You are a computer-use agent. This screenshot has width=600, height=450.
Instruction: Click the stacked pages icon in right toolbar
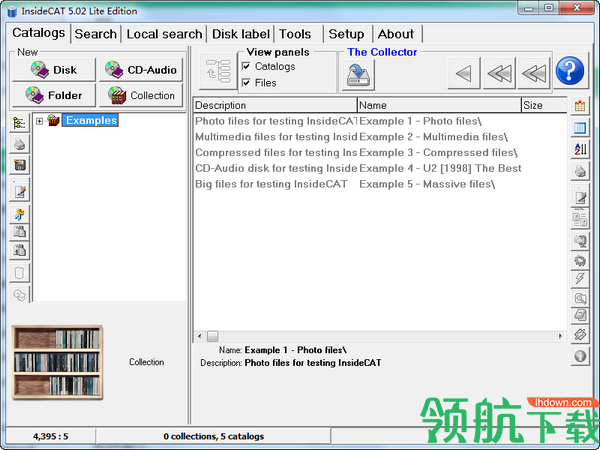(580, 316)
